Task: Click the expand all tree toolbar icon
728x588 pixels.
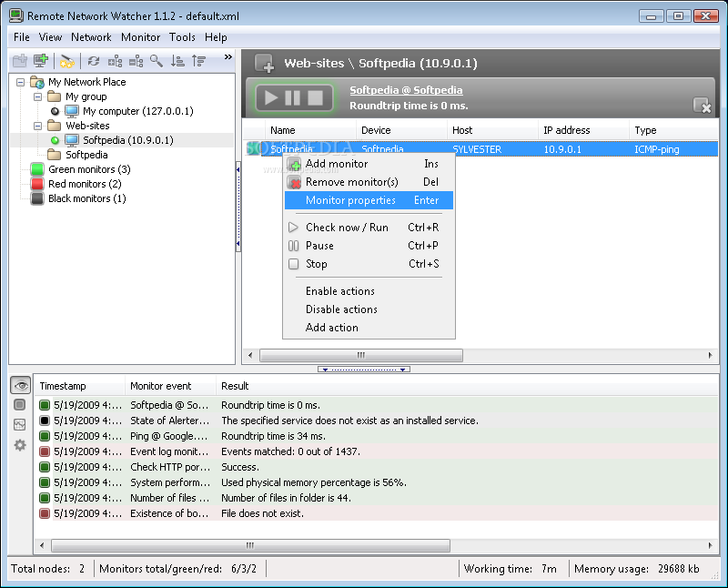Action: point(115,61)
